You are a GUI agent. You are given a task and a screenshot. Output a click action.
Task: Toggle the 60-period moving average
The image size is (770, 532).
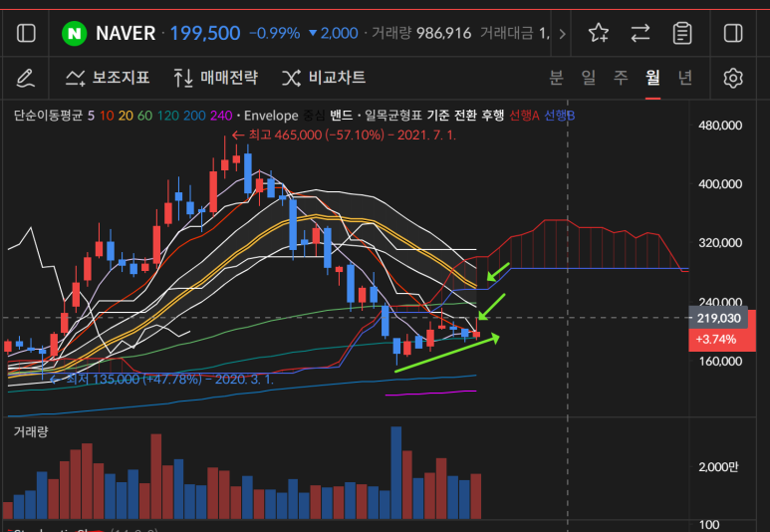[x=144, y=116]
